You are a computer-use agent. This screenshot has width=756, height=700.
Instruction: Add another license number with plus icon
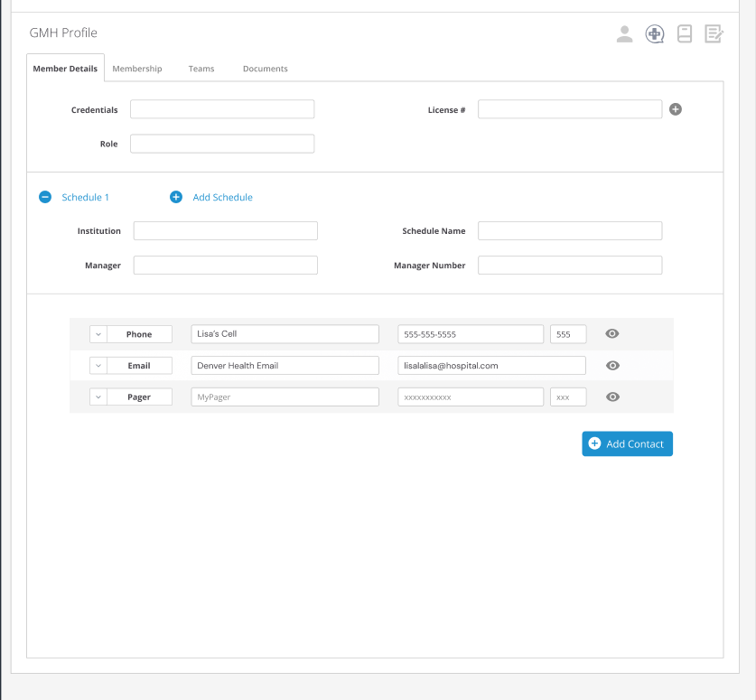676,109
